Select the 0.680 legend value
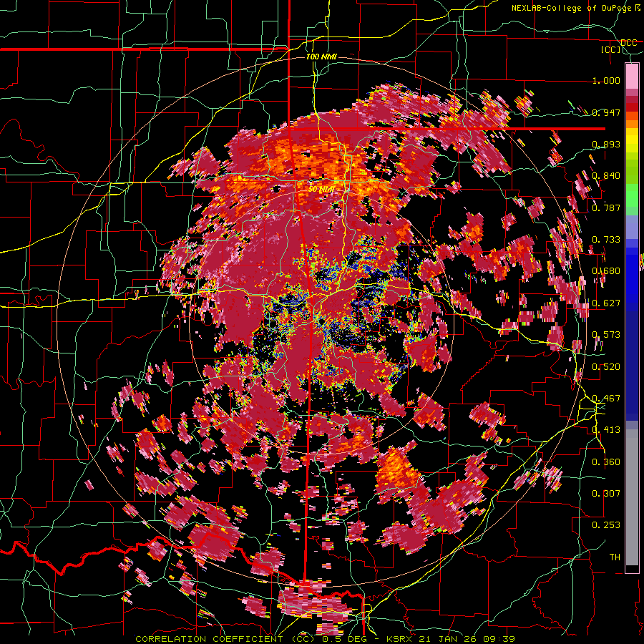 (606, 271)
